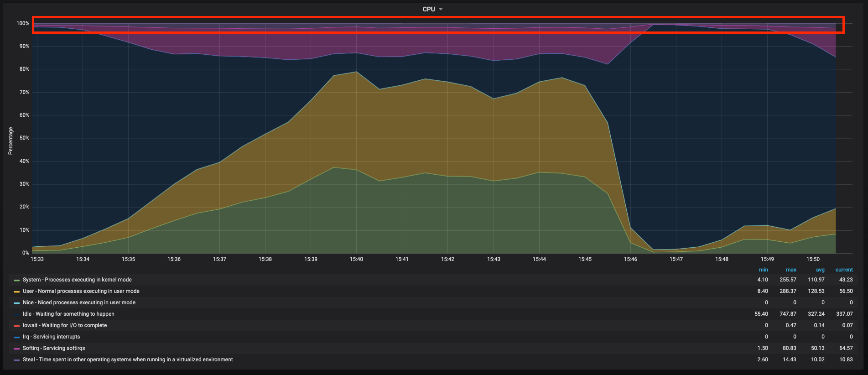
Task: Click the Idle series dark color swatch
Action: (x=17, y=314)
